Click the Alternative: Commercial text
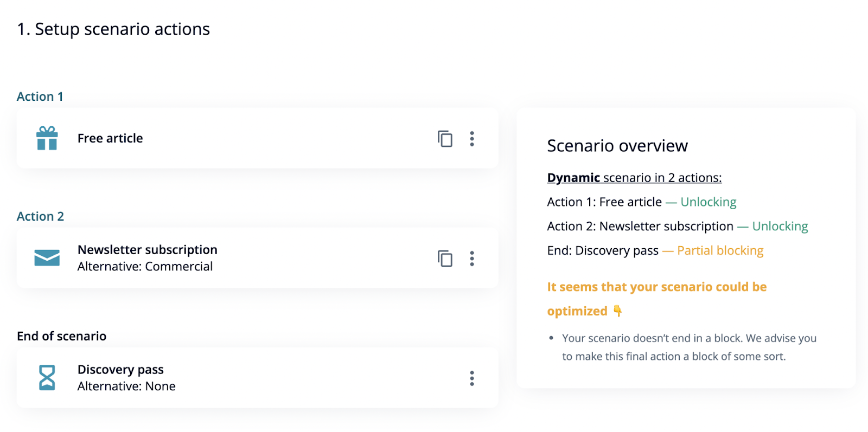Viewport: 868px width, 432px height. coord(145,266)
